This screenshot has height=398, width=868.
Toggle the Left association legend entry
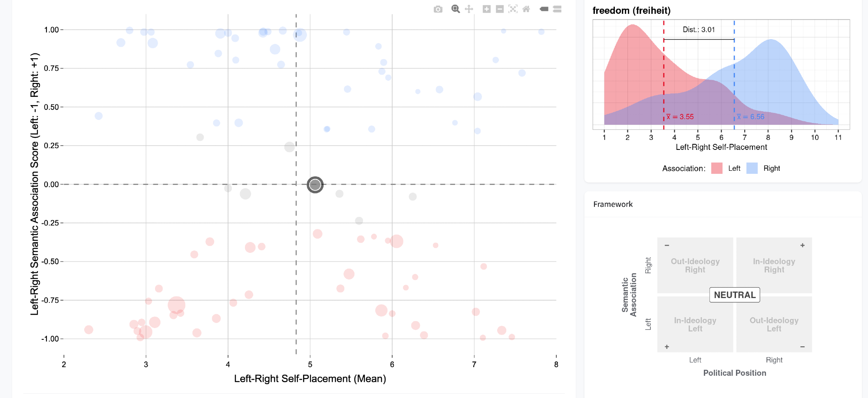(734, 169)
